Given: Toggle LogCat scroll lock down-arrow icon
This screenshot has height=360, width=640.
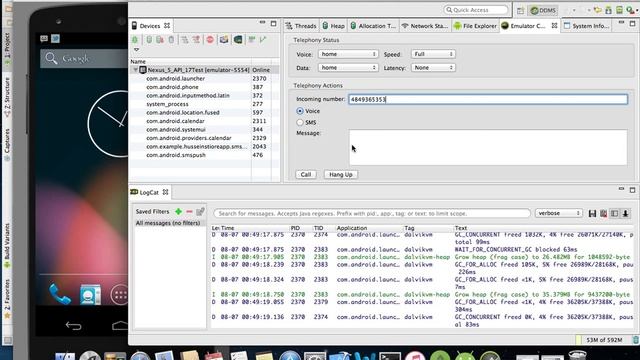Looking at the screenshot, I should pyautogui.click(x=625, y=213).
